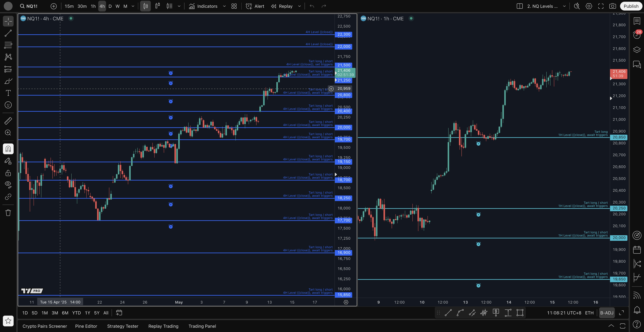Open the layout grid templates icon
This screenshot has width=644, height=332.
234,6
